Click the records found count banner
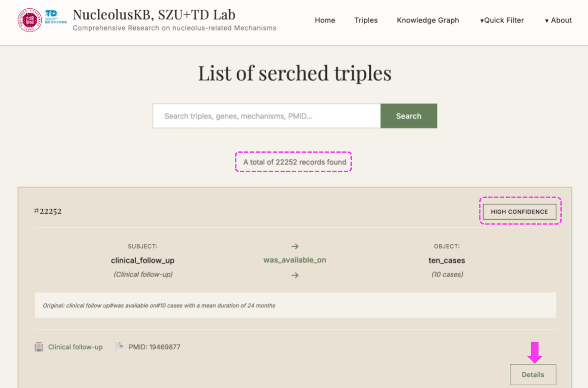The height and width of the screenshot is (388, 588). pyautogui.click(x=294, y=162)
